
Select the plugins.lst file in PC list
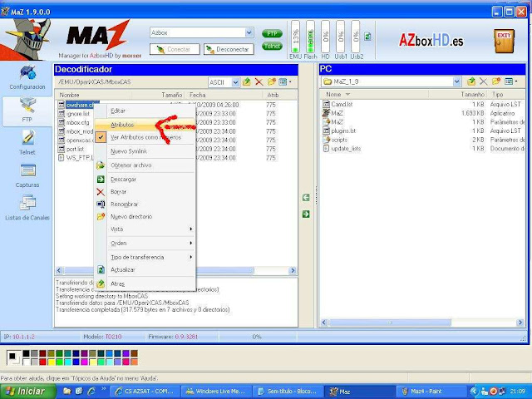343,131
